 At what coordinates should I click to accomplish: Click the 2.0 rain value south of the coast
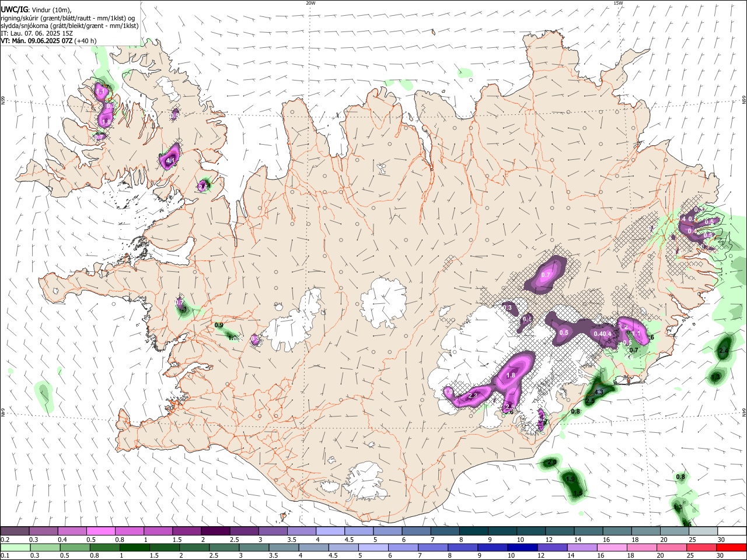551,462
